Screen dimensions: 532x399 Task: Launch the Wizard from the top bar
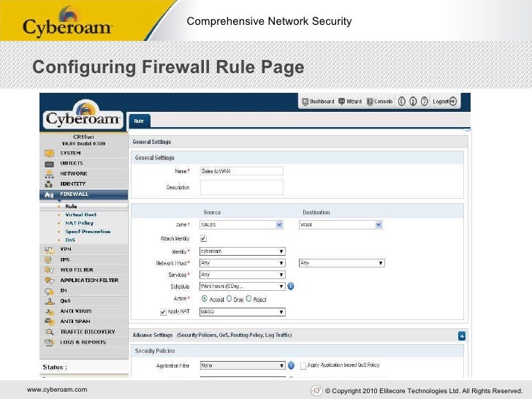tap(350, 102)
